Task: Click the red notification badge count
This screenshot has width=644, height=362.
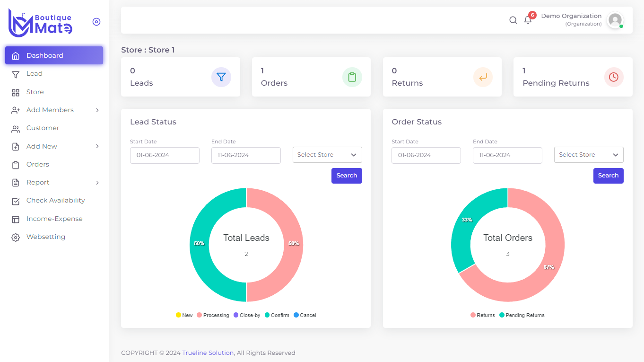Action: 532,15
